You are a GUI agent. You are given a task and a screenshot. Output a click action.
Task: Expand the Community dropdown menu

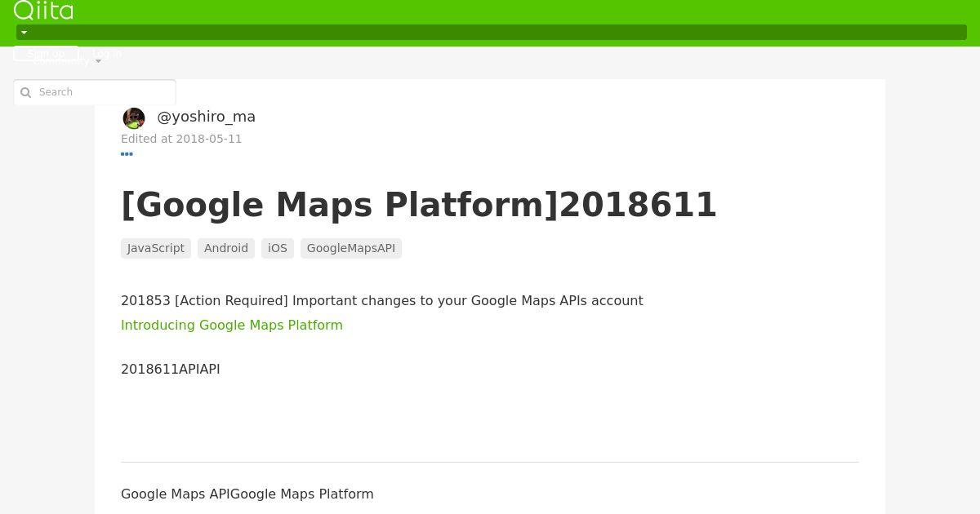pos(67,61)
